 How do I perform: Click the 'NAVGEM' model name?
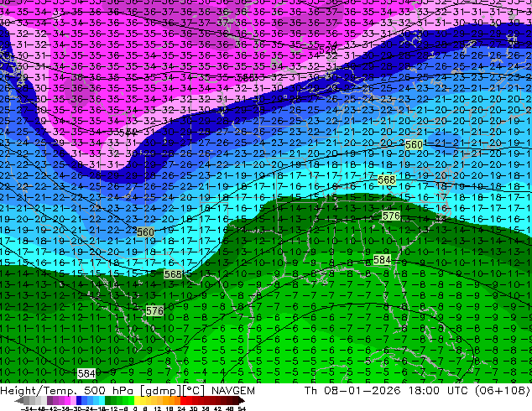pos(233,390)
